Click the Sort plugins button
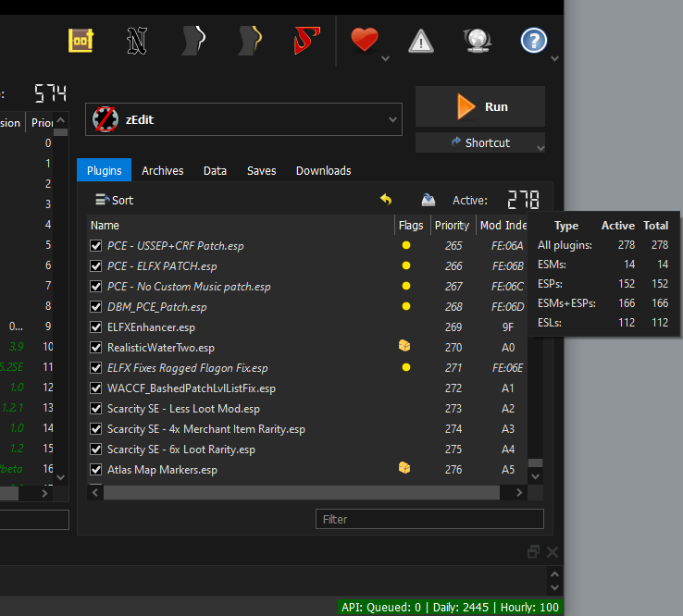683x616 pixels. pyautogui.click(x=114, y=200)
